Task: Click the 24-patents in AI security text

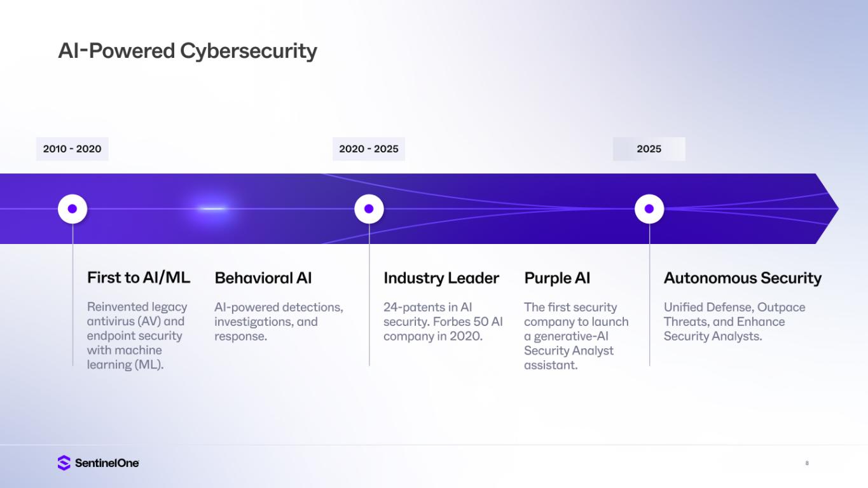Action: (443, 322)
